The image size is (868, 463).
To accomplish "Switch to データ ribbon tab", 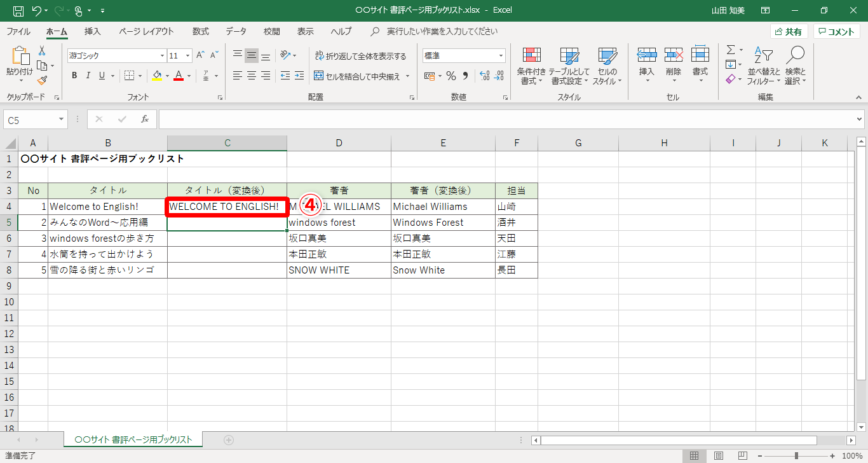I will (236, 31).
